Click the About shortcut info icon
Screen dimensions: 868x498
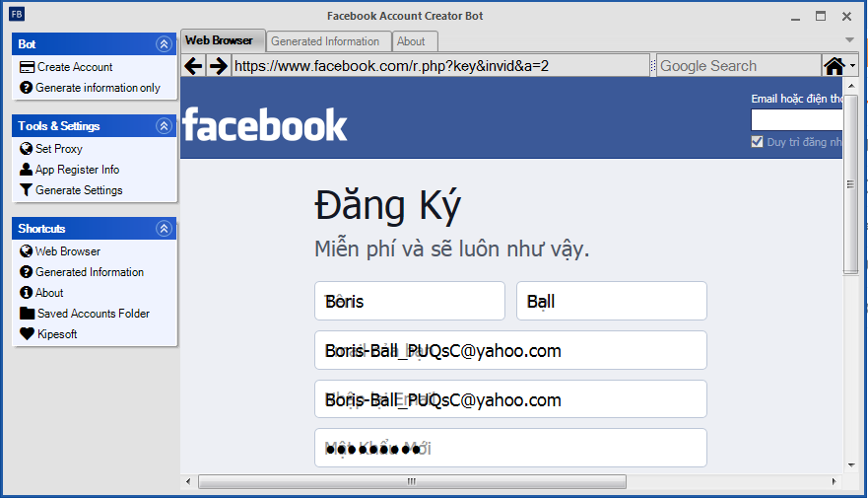point(26,293)
